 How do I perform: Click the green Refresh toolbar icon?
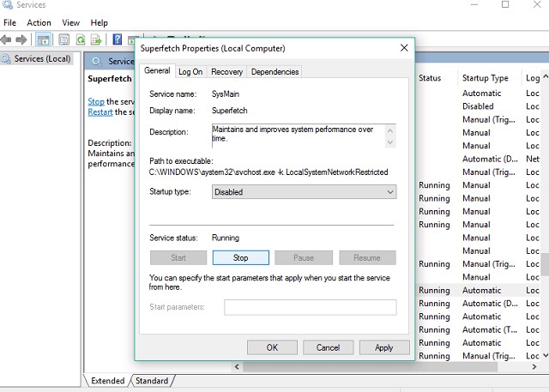click(80, 39)
